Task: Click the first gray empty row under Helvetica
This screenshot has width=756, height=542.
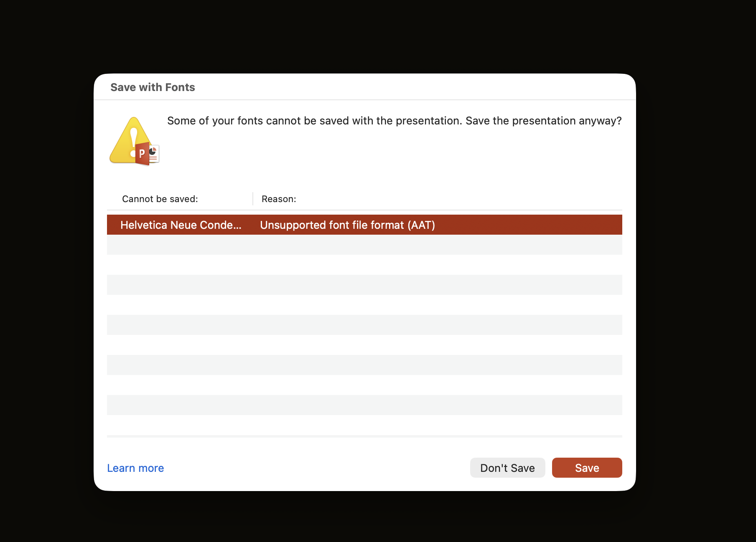Action: (364, 245)
